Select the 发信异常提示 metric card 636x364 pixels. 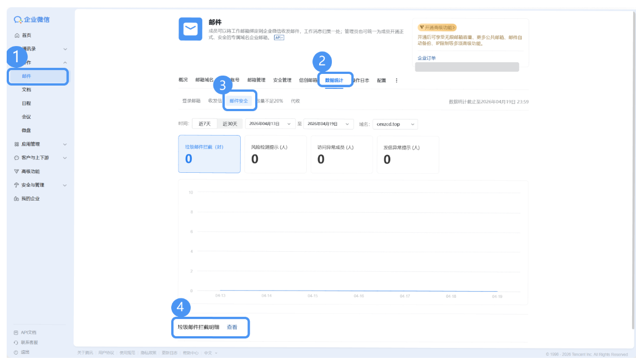tap(408, 155)
